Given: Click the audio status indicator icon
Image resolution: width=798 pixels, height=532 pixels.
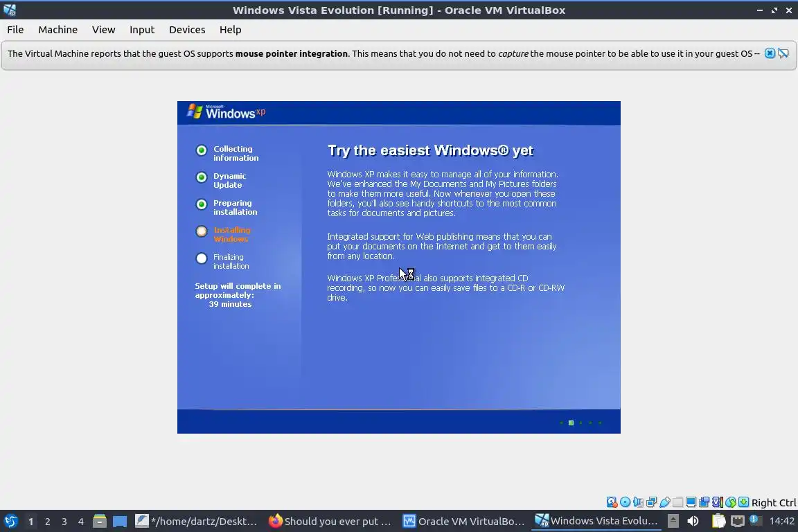Looking at the screenshot, I should point(638,502).
